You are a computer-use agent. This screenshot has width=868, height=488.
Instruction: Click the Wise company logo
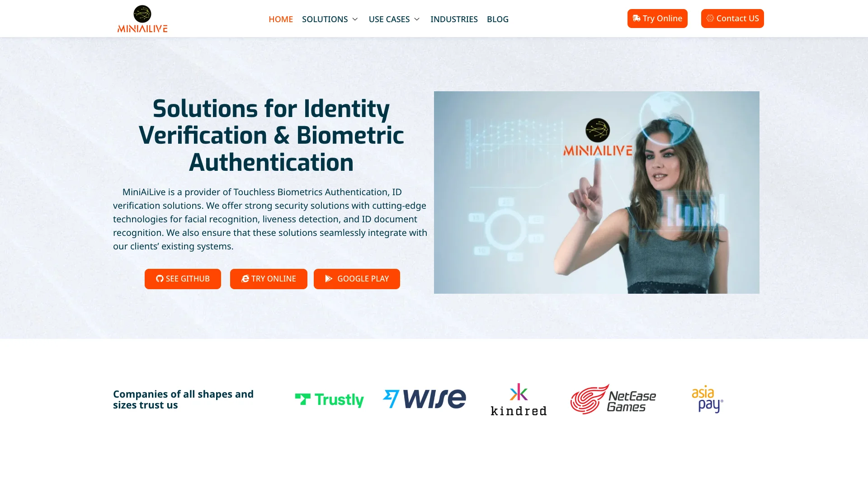(x=424, y=399)
